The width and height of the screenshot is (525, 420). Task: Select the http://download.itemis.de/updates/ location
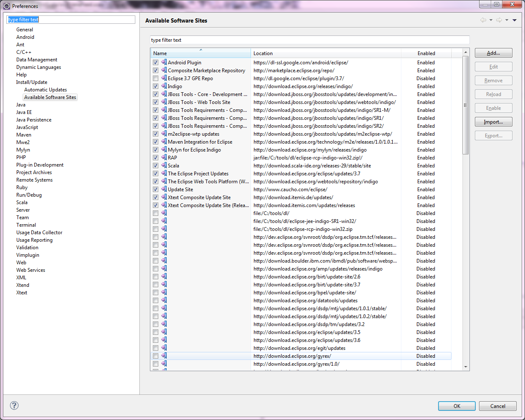(x=293, y=197)
